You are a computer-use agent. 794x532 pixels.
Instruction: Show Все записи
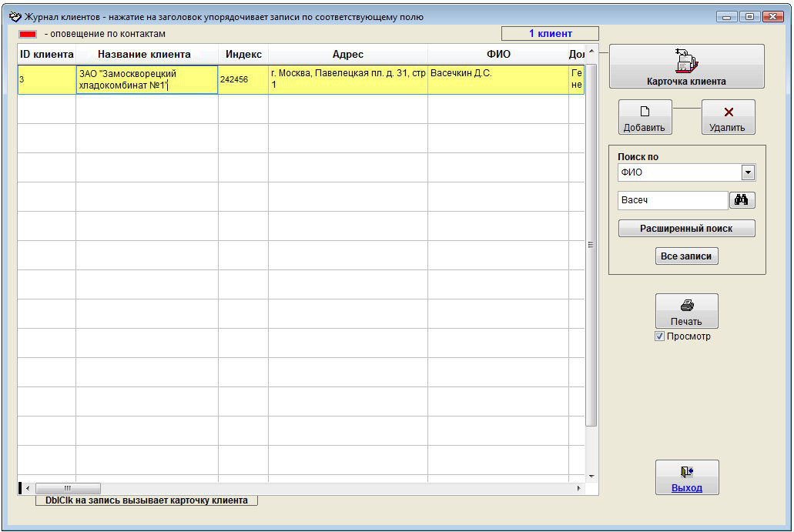685,256
